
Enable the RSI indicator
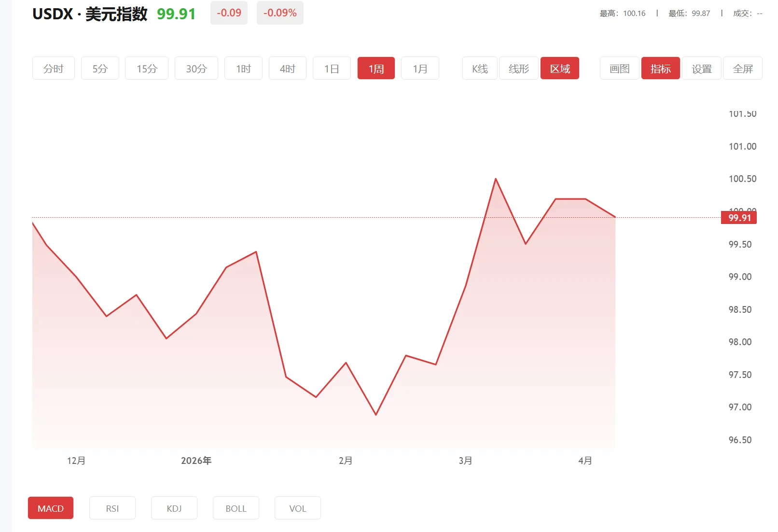[x=112, y=508]
